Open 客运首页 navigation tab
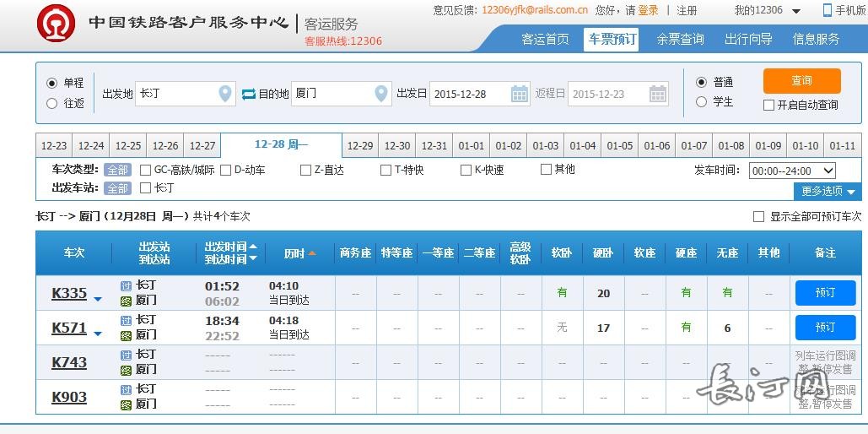 (x=545, y=40)
